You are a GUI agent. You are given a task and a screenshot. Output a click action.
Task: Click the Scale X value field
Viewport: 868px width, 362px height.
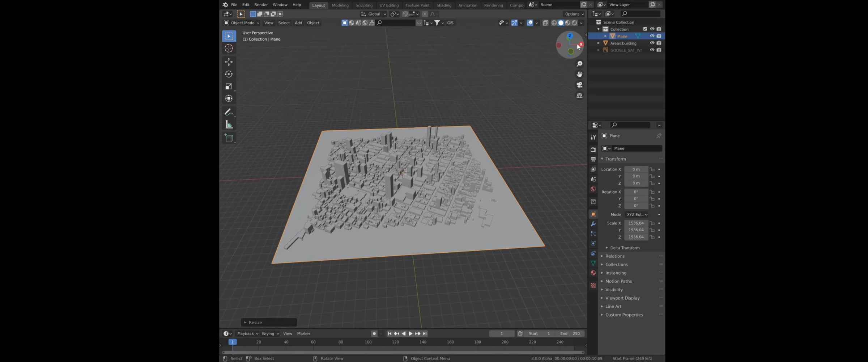click(636, 223)
